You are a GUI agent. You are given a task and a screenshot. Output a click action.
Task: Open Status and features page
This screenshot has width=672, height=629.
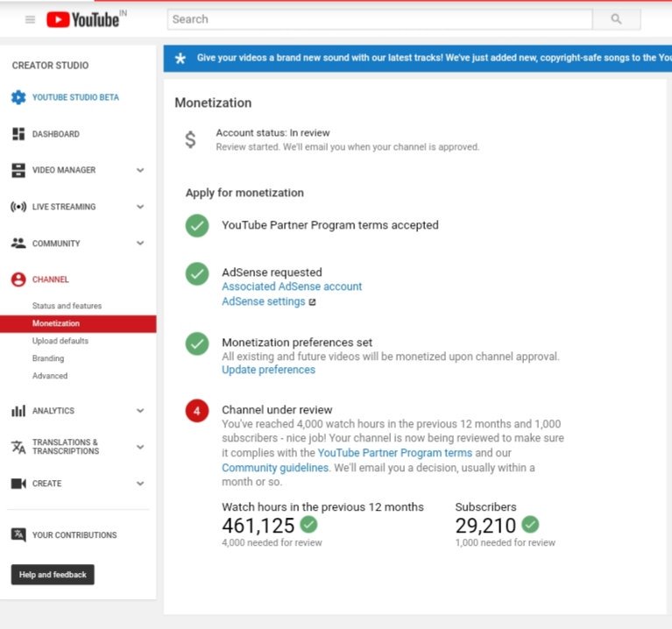[x=67, y=306]
